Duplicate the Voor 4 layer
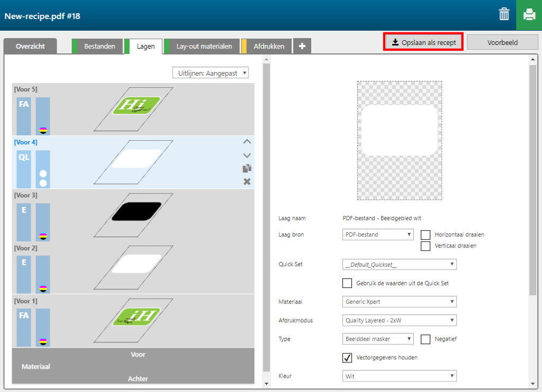Screen dimensions: 542x392 [247, 169]
